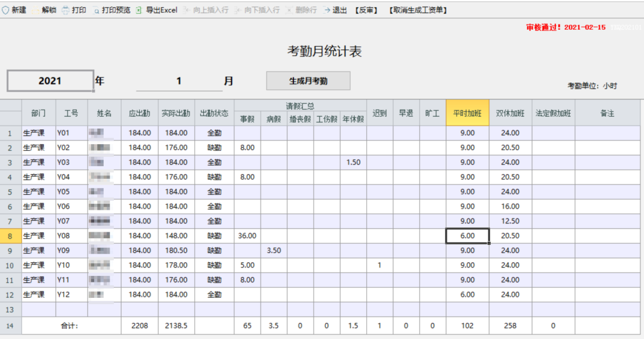
Task: Click the 5.00 事假 cell in Y10 row
Action: (x=247, y=265)
